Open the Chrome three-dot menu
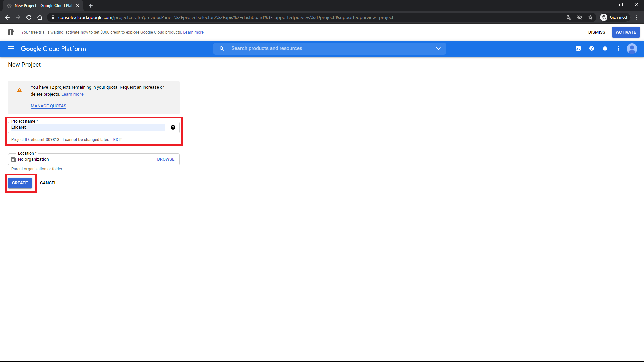Image resolution: width=644 pixels, height=362 pixels. tap(637, 17)
